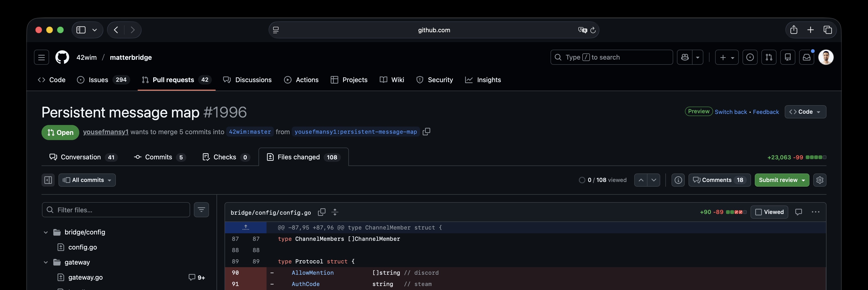
Task: Submit a review
Action: pos(777,180)
